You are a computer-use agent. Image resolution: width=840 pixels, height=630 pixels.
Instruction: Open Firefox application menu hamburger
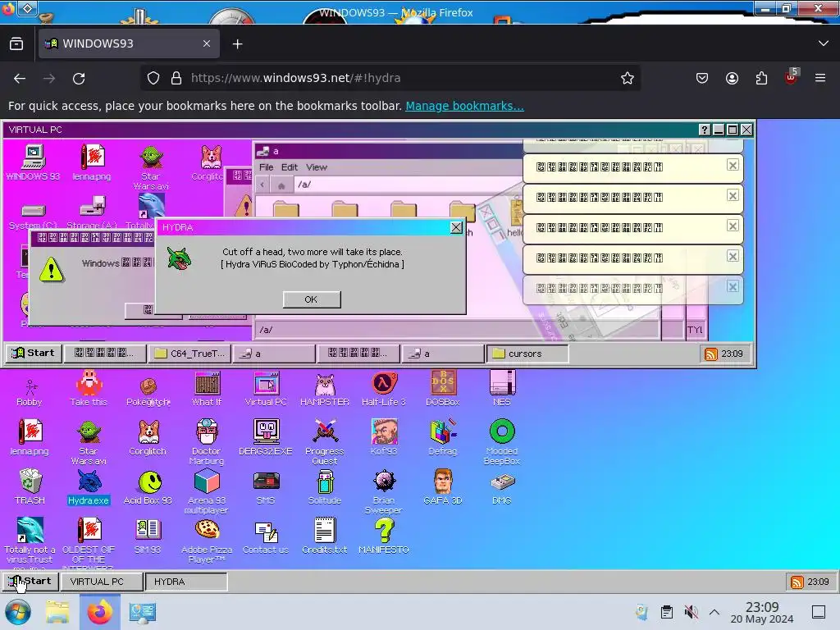(x=820, y=78)
